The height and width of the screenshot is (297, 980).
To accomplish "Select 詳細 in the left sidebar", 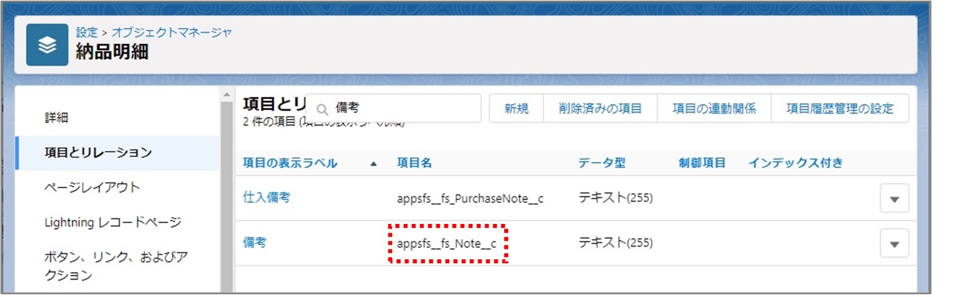I will click(x=56, y=118).
